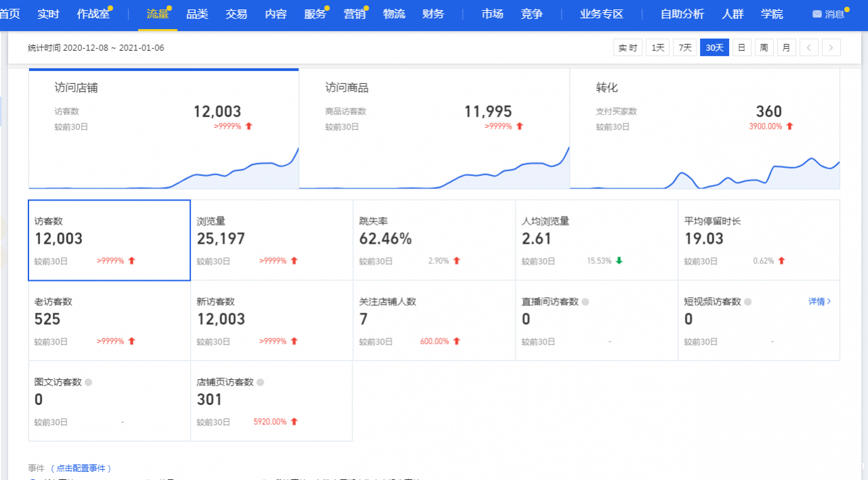Select 周 granularity button
Image resolution: width=868 pixels, height=480 pixels.
point(764,47)
